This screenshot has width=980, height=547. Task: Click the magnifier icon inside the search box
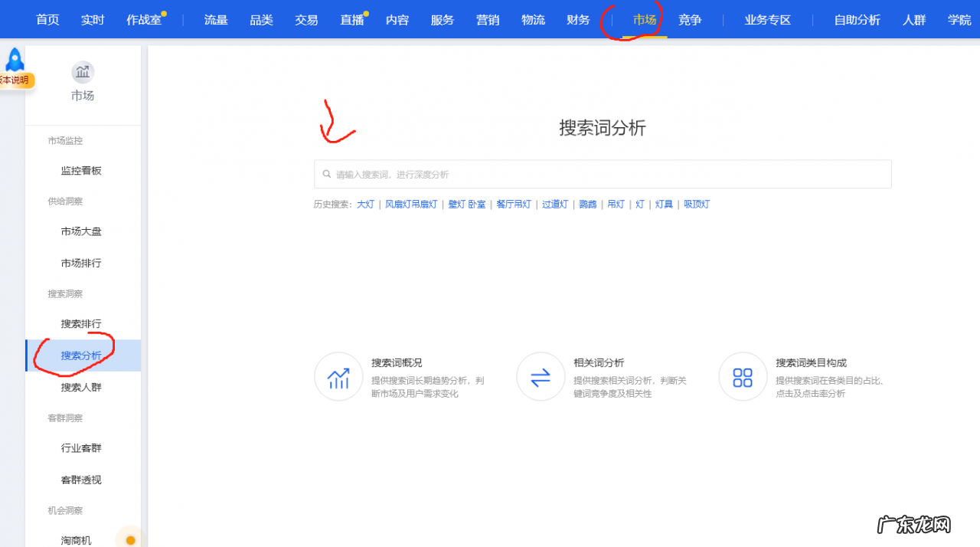point(327,174)
